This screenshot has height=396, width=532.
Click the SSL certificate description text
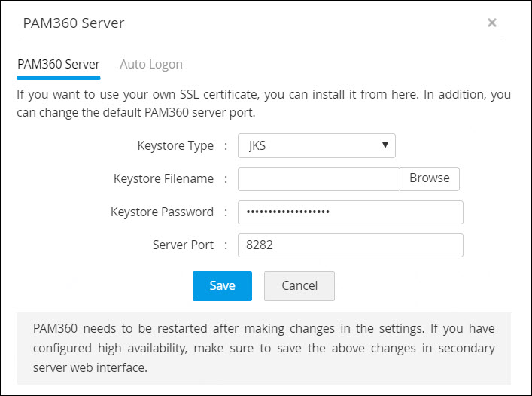(263, 104)
